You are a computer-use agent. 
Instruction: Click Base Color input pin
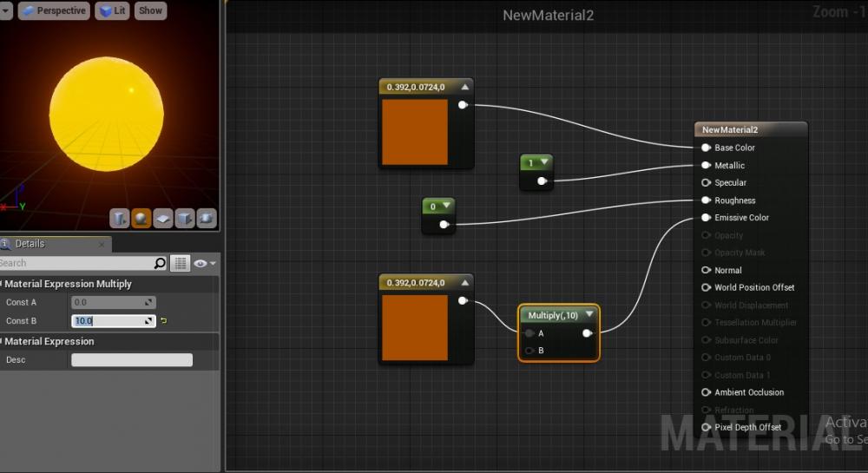(x=706, y=148)
